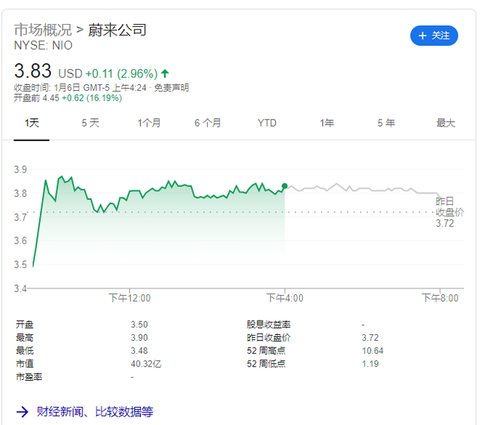The width and height of the screenshot is (480, 425).
Task: Click the plus icon in 关注 button
Action: [422, 35]
